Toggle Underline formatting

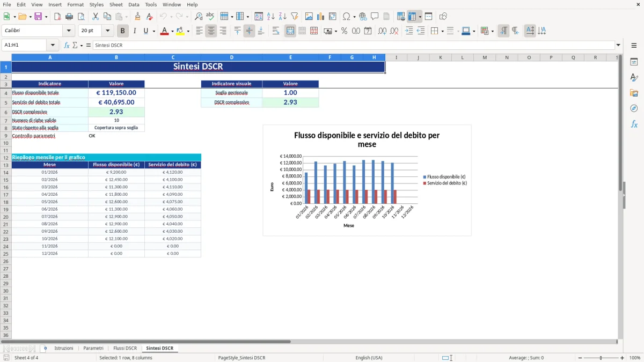click(145, 31)
